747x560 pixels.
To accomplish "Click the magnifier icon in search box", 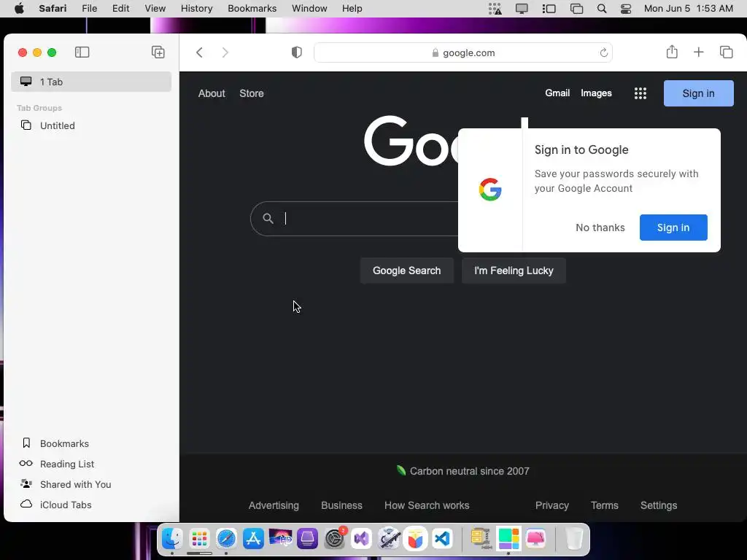I will click(x=268, y=219).
